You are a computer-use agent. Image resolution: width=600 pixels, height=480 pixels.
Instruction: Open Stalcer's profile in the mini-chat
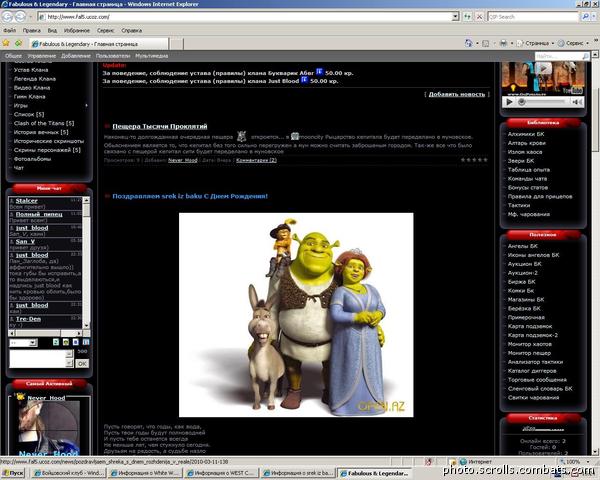point(26,201)
